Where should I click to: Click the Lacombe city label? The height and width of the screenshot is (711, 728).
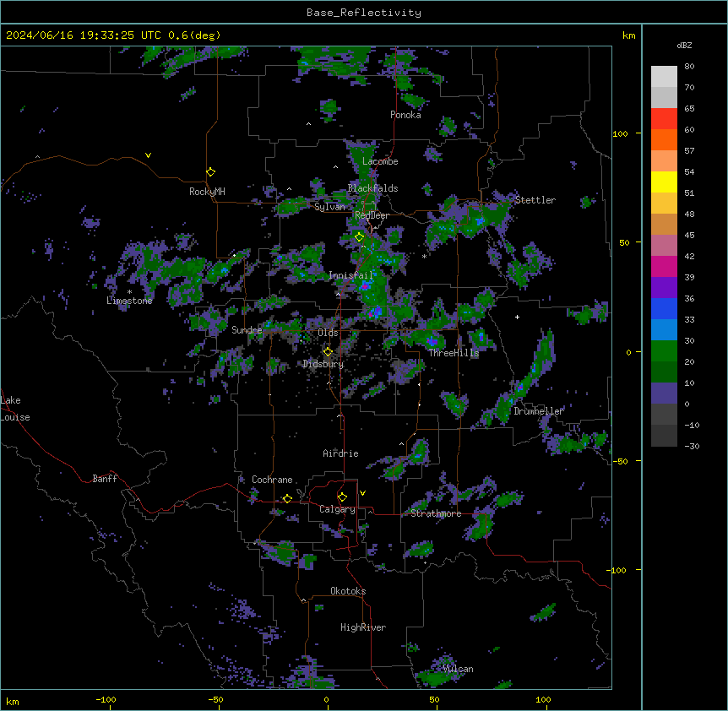coord(380,161)
